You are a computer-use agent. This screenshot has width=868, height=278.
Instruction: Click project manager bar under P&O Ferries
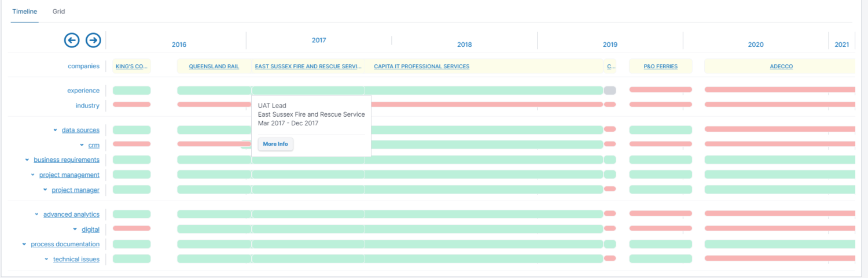[x=660, y=190]
